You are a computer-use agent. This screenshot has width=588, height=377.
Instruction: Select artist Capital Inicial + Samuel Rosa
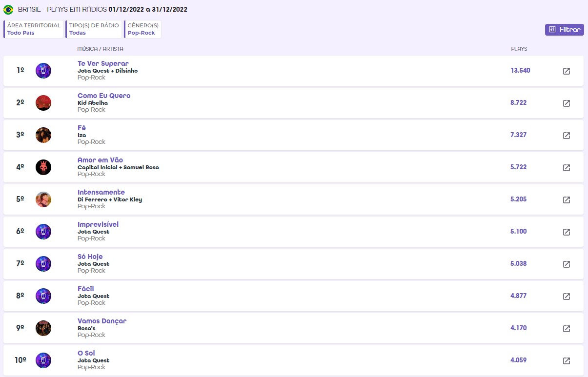[118, 167]
